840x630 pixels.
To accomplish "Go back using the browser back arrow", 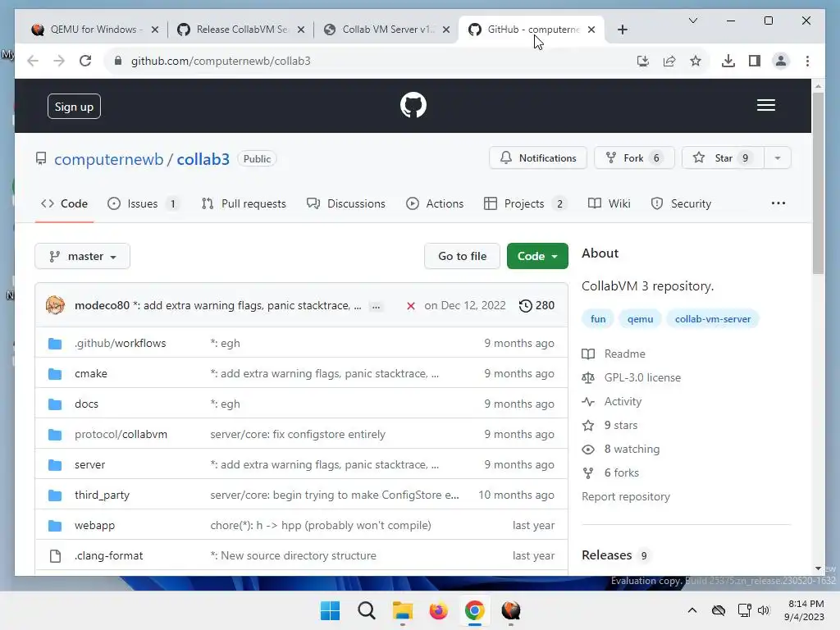I will point(33,61).
